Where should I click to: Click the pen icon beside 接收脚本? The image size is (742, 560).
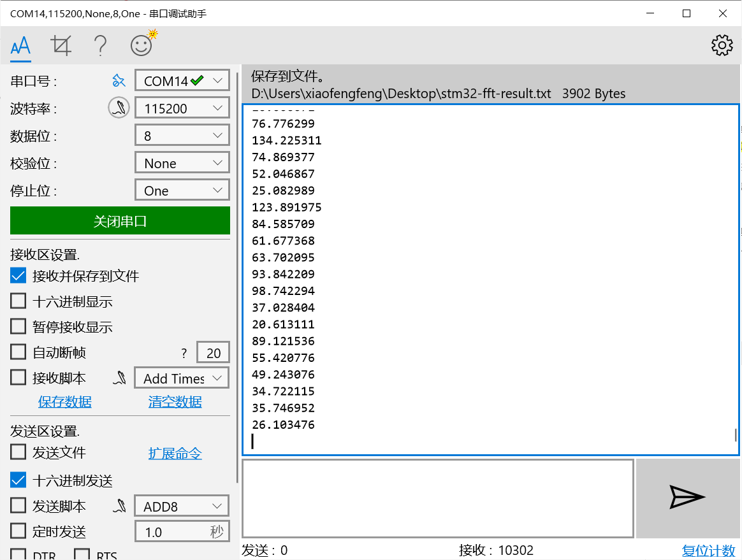tap(119, 377)
